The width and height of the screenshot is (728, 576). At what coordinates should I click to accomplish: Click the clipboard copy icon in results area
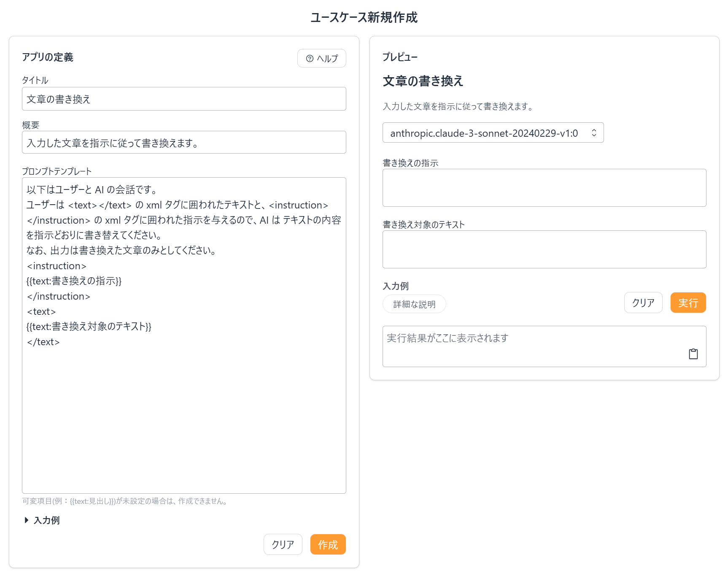(693, 354)
